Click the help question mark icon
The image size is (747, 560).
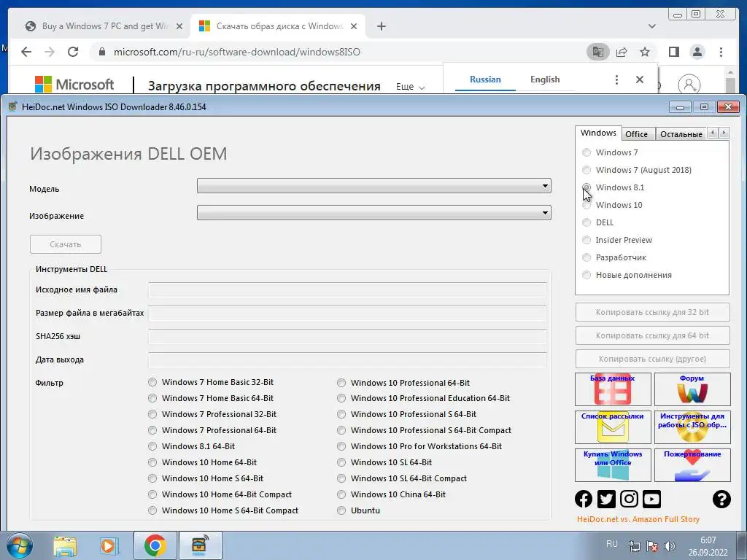tap(721, 499)
